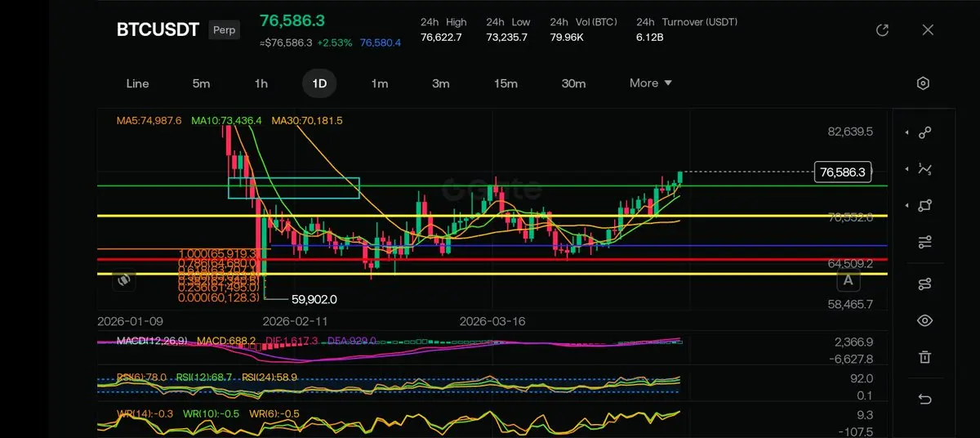Expand the trend line tool submenu arrow
Screen dimensions: 980x438
point(906,132)
